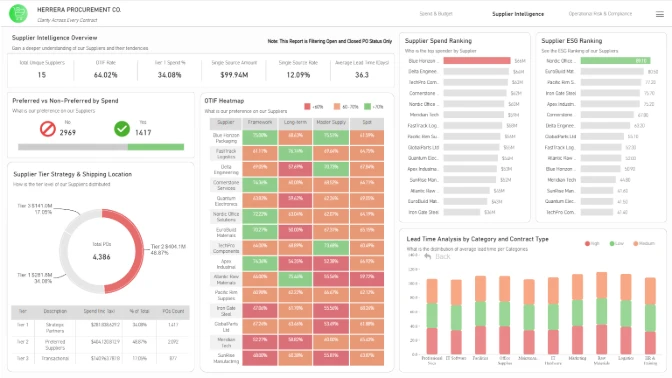Click the green Yes segment of preferred spend bar

tap(156, 147)
